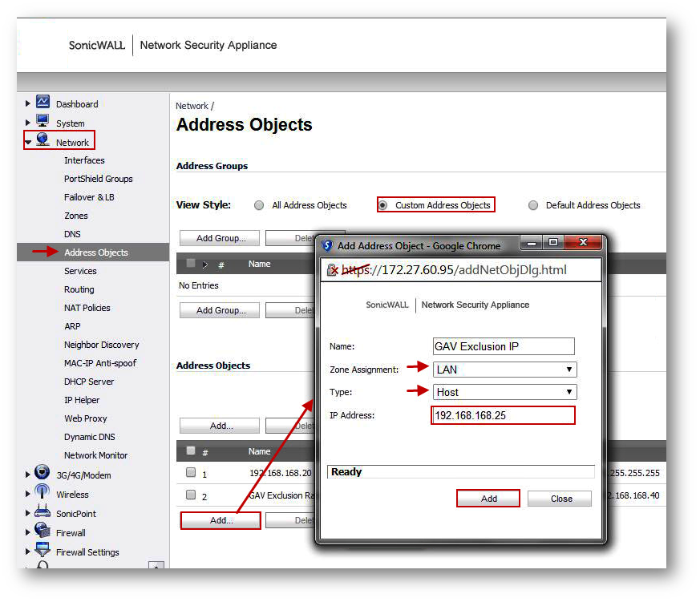Click the Network breadcrumb link
Screen dimensions: 700x602
pos(192,106)
